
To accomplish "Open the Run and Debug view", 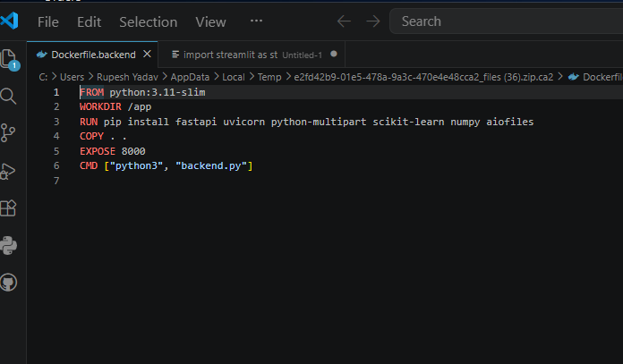I will 8,171.
